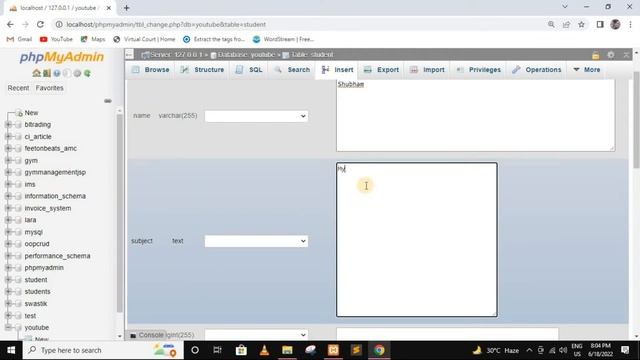Click the log out door icon
The height and width of the screenshot is (360, 640).
[47, 73]
